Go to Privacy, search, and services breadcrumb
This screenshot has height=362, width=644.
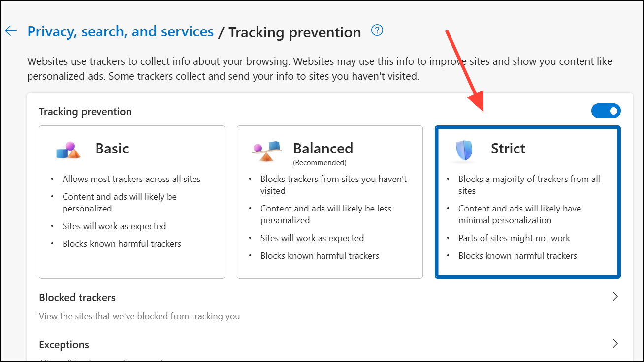[121, 32]
